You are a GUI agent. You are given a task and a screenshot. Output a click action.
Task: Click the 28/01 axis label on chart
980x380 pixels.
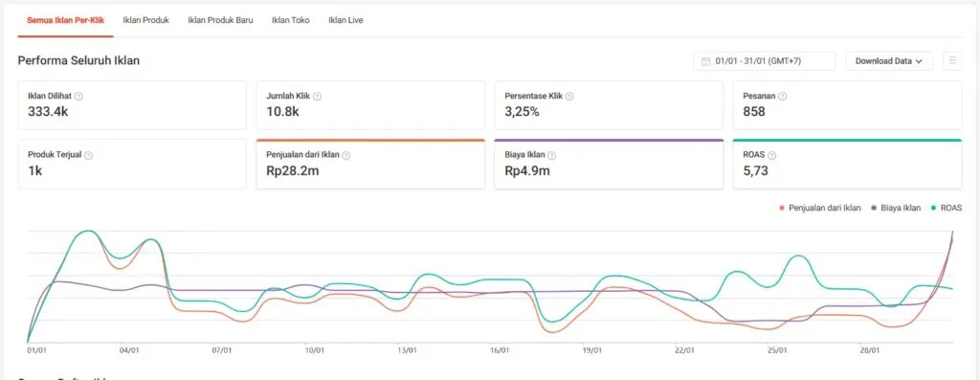869,350
